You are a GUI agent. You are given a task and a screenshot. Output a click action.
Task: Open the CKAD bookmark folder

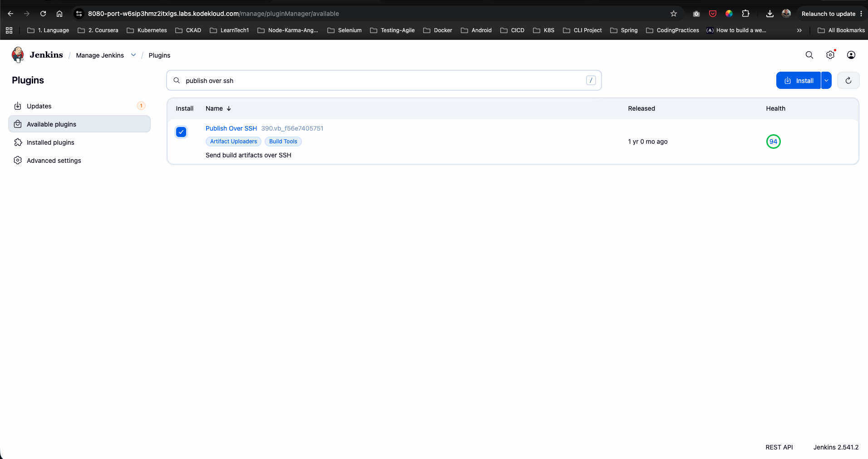pos(188,30)
